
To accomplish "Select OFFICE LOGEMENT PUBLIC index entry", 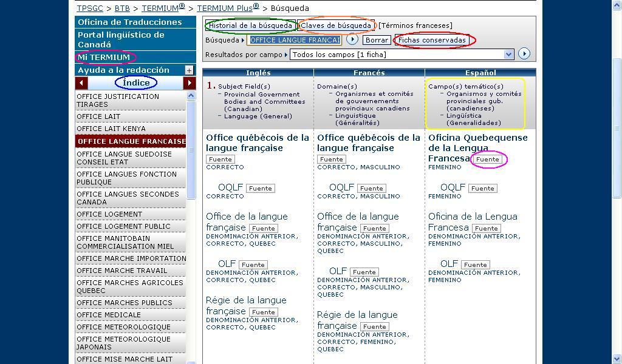I will click(x=130, y=226).
